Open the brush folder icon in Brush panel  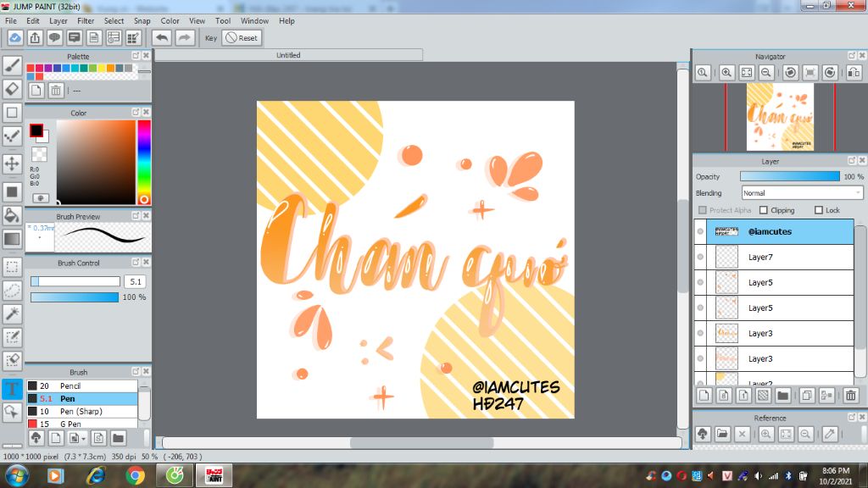[118, 438]
